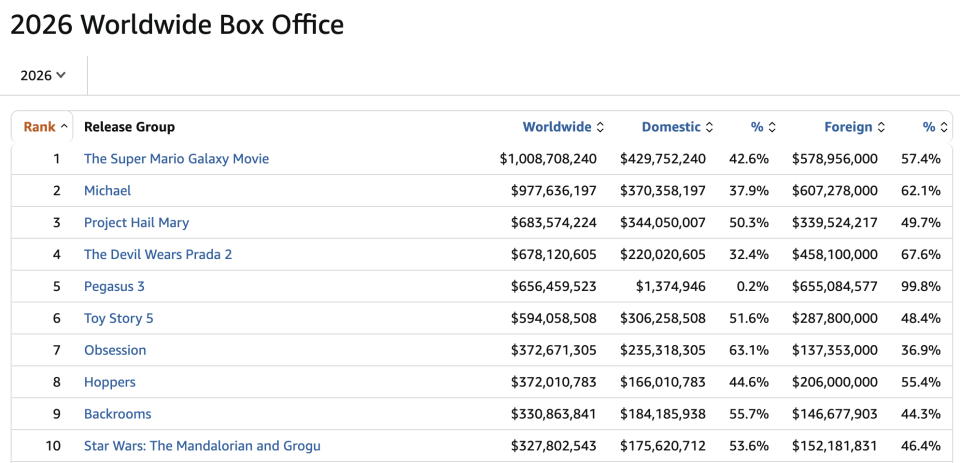
Task: Open Toy Story 5 link
Action: pyautogui.click(x=119, y=318)
